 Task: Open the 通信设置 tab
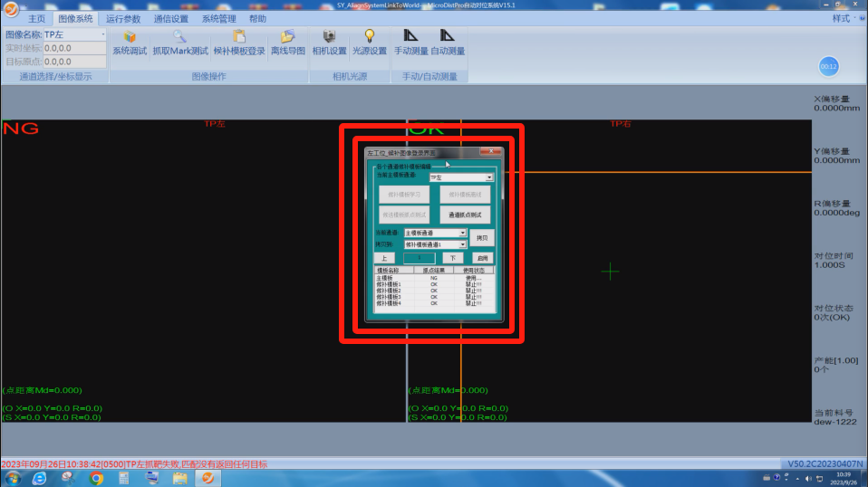pos(171,18)
